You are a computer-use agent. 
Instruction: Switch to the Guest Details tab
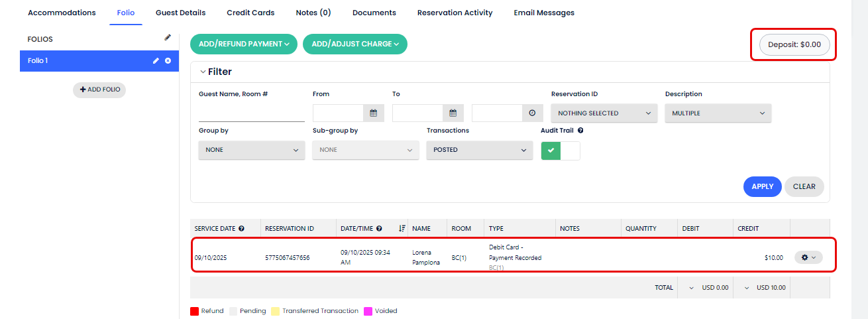[180, 13]
